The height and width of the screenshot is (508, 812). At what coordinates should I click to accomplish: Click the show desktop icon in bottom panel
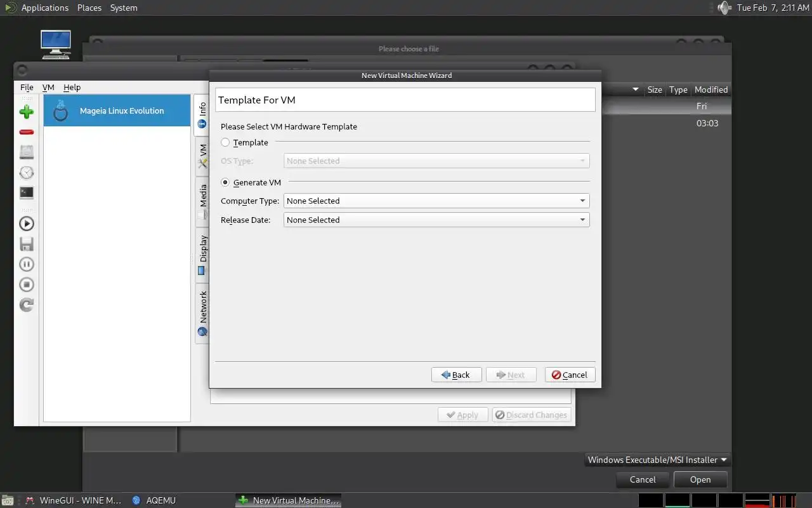pyautogui.click(x=6, y=500)
